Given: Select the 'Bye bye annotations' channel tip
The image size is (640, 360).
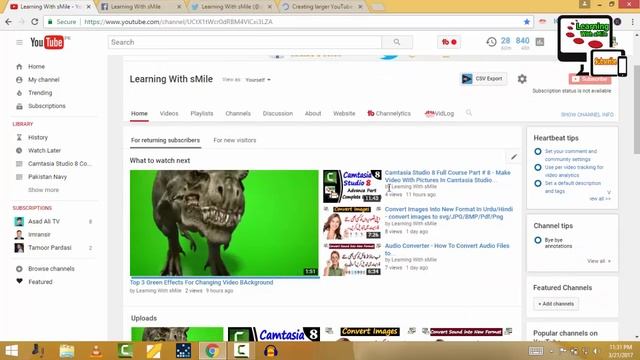Looking at the screenshot, I should [x=558, y=243].
